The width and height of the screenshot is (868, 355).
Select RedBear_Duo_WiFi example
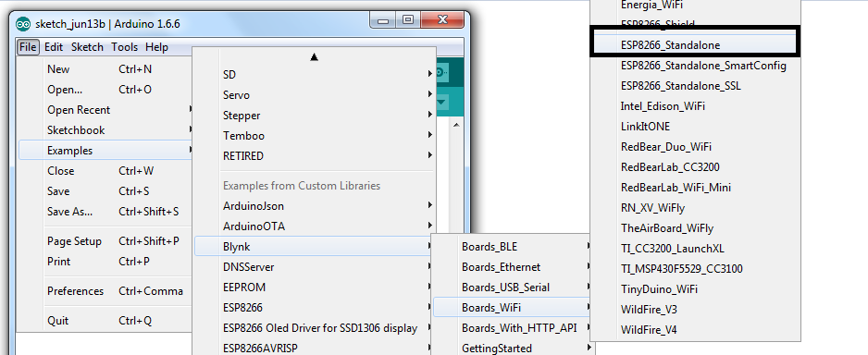tap(695, 147)
